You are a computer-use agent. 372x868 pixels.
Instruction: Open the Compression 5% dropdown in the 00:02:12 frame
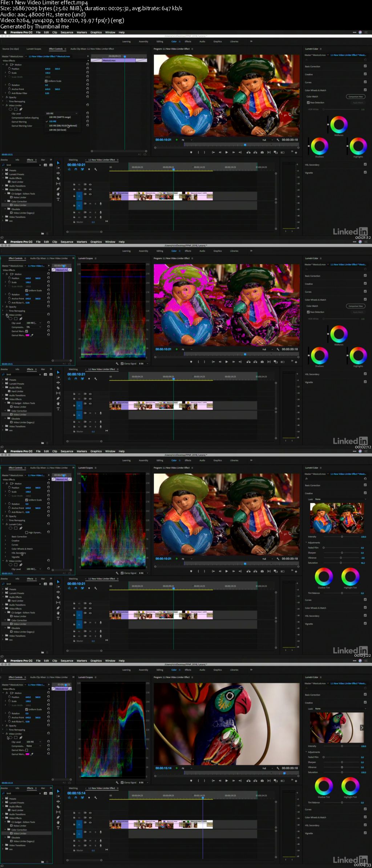(x=34, y=327)
